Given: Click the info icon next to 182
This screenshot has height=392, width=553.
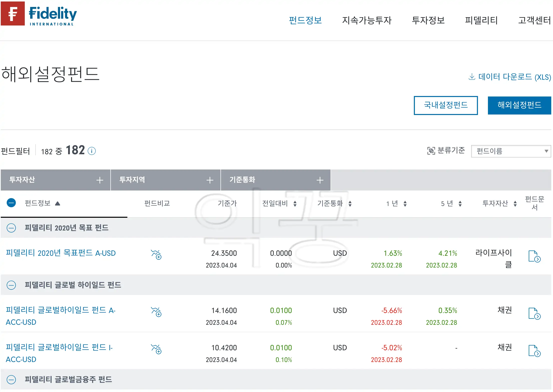Looking at the screenshot, I should (x=92, y=151).
